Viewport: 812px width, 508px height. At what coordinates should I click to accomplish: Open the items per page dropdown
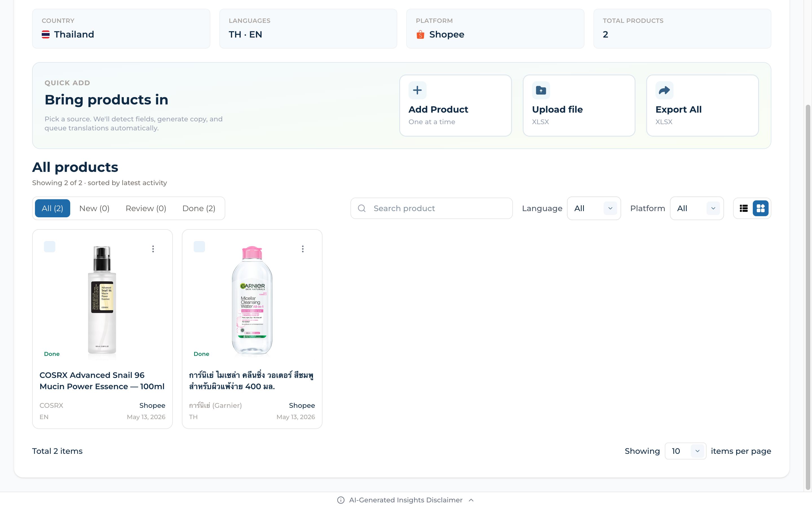pos(685,451)
